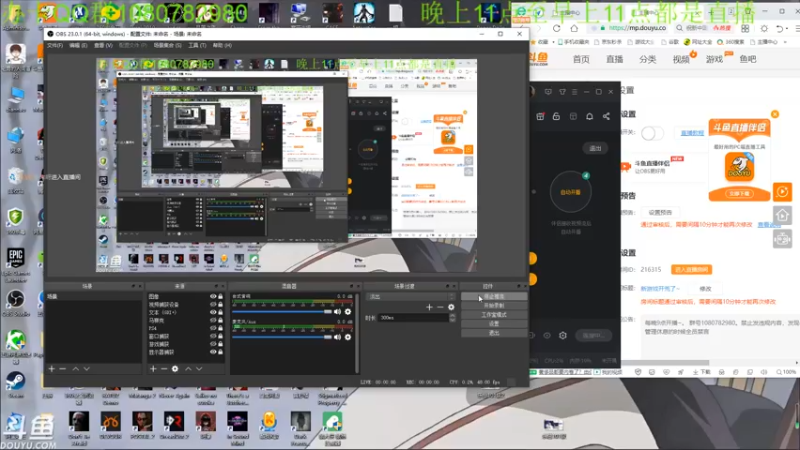The width and height of the screenshot is (800, 450).
Task: Click gift box icon in Douyu companion
Action: coord(540,116)
